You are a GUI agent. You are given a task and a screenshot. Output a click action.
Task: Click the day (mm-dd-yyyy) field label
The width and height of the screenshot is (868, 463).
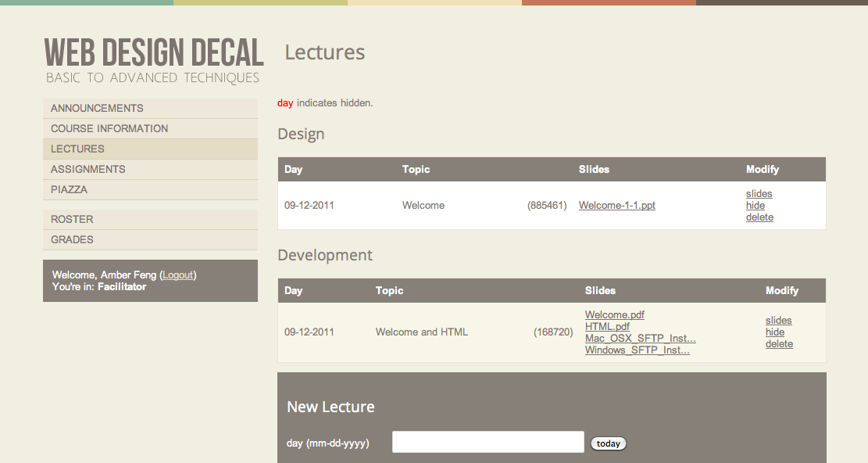coord(327,443)
